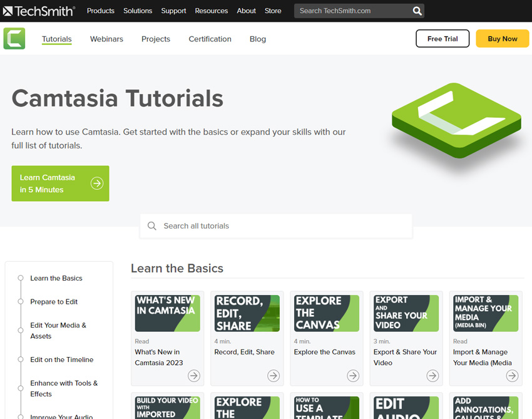This screenshot has width=532, height=419.
Task: Click the arrow icon on the Explore the Canvas card
Action: coord(353,376)
